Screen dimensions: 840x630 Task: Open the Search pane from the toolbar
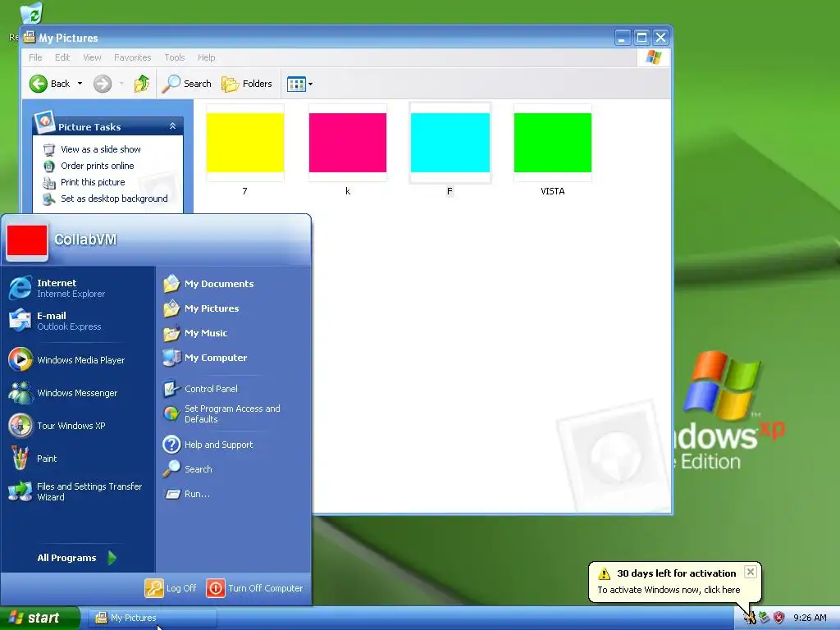coord(186,84)
